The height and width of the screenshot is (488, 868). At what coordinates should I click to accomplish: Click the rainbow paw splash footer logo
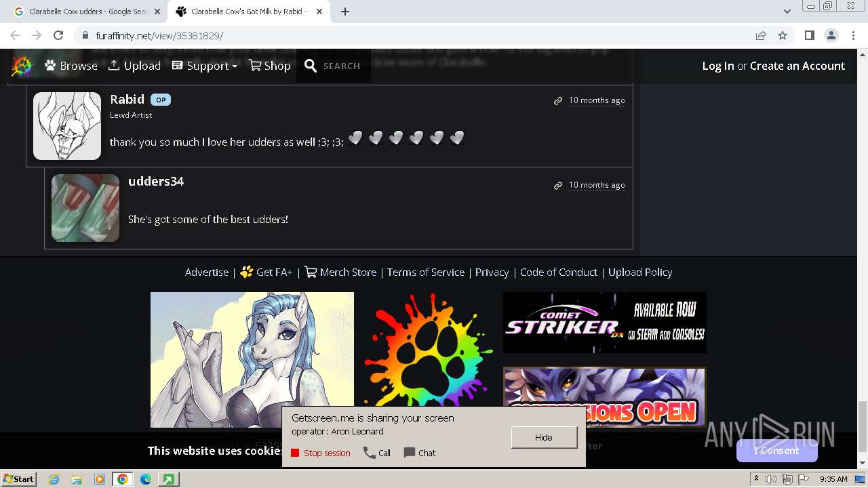[x=429, y=350]
